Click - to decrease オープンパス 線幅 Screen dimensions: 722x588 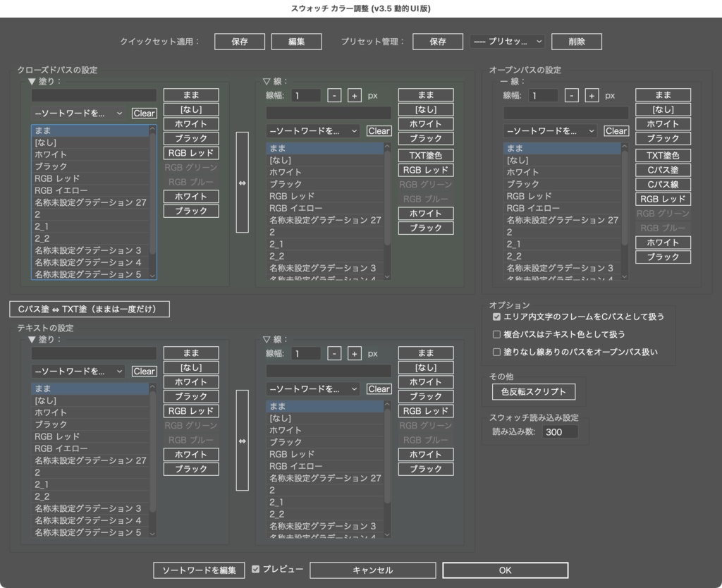point(572,95)
